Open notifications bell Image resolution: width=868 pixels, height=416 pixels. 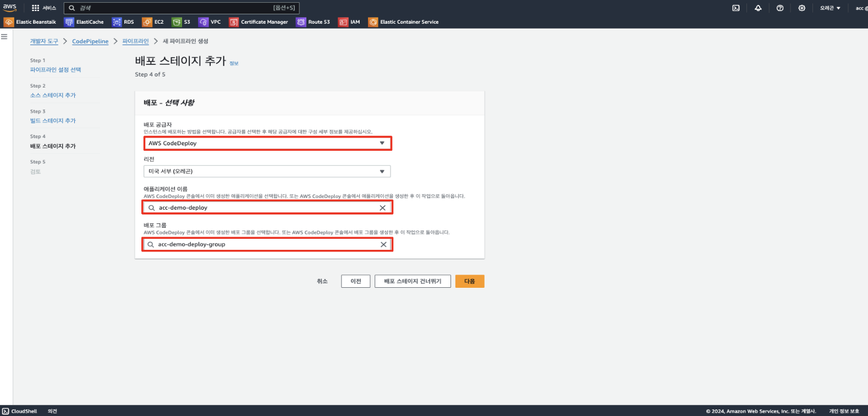click(x=758, y=8)
